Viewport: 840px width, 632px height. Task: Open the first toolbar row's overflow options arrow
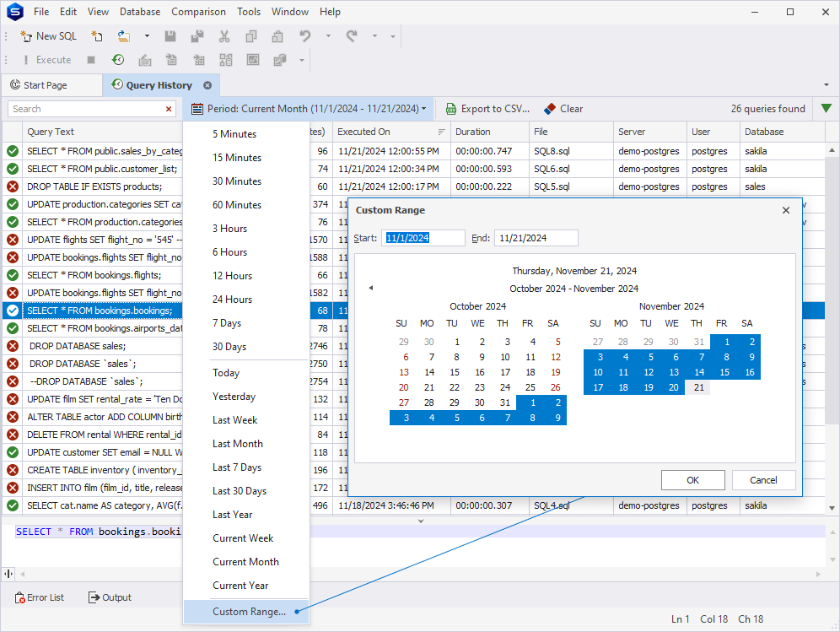click(393, 36)
